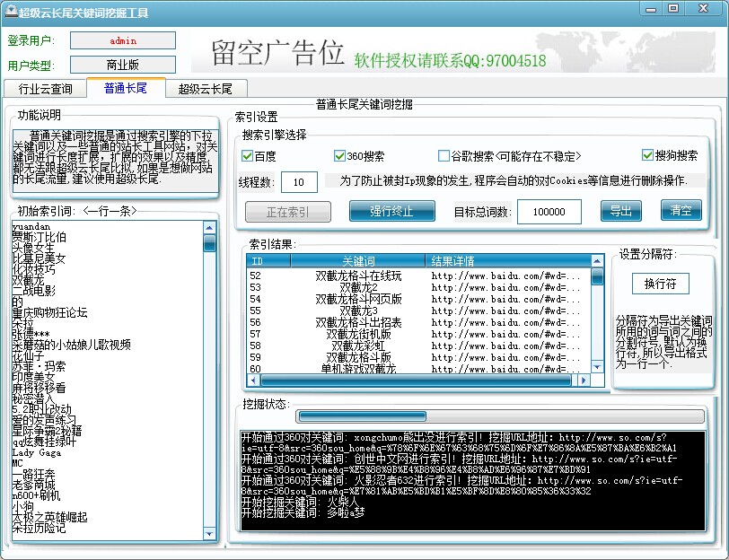Select result row 双截龙格斗版
The width and height of the screenshot is (729, 560).
click(x=419, y=357)
